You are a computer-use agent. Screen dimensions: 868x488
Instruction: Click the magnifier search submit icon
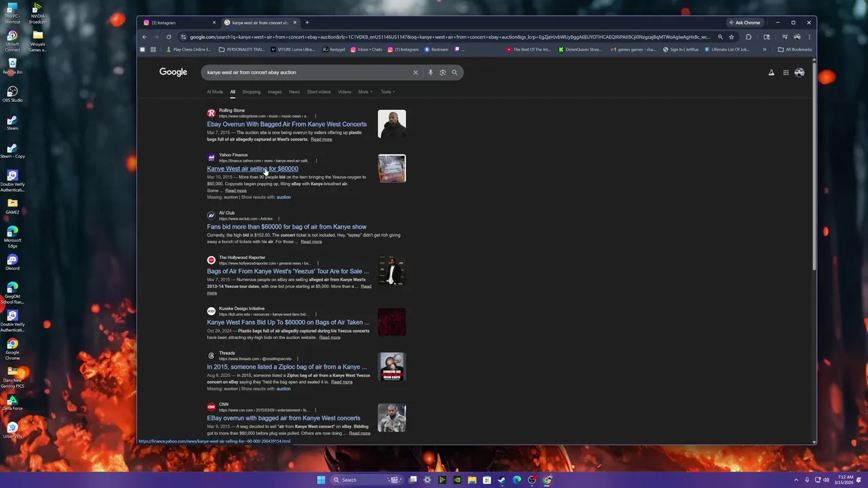click(x=455, y=73)
